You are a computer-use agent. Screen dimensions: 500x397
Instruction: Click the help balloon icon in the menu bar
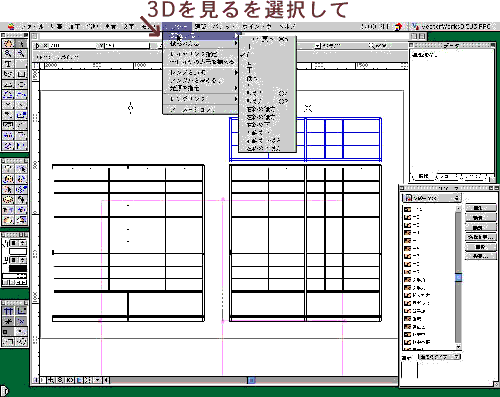398,27
